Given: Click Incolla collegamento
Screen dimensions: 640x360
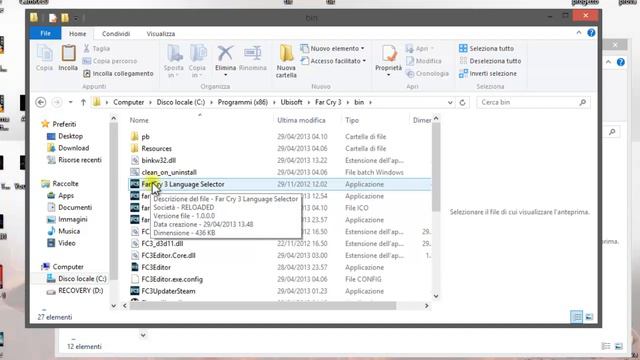Looking at the screenshot, I should [118, 73].
